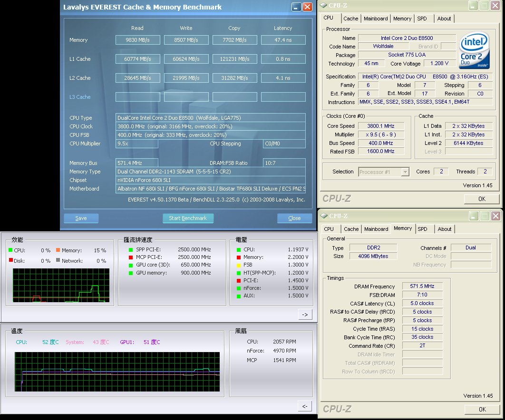505x420 pixels.
Task: Click the Close button in EVEREST
Action: [294, 218]
